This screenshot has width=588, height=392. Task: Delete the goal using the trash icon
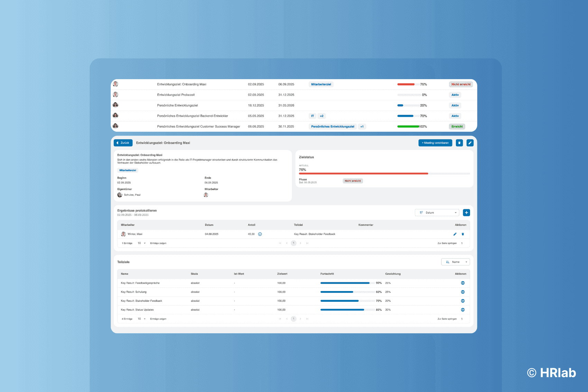[459, 143]
